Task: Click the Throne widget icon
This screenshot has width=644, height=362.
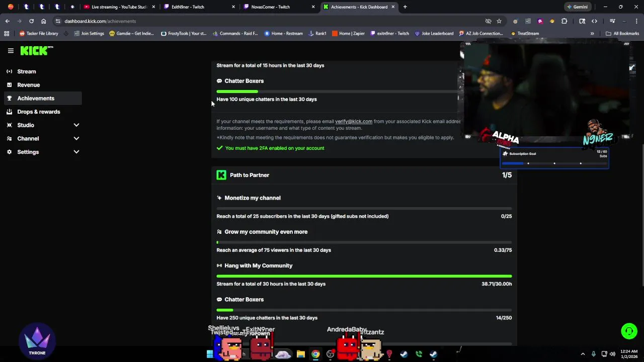Action: [37, 342]
